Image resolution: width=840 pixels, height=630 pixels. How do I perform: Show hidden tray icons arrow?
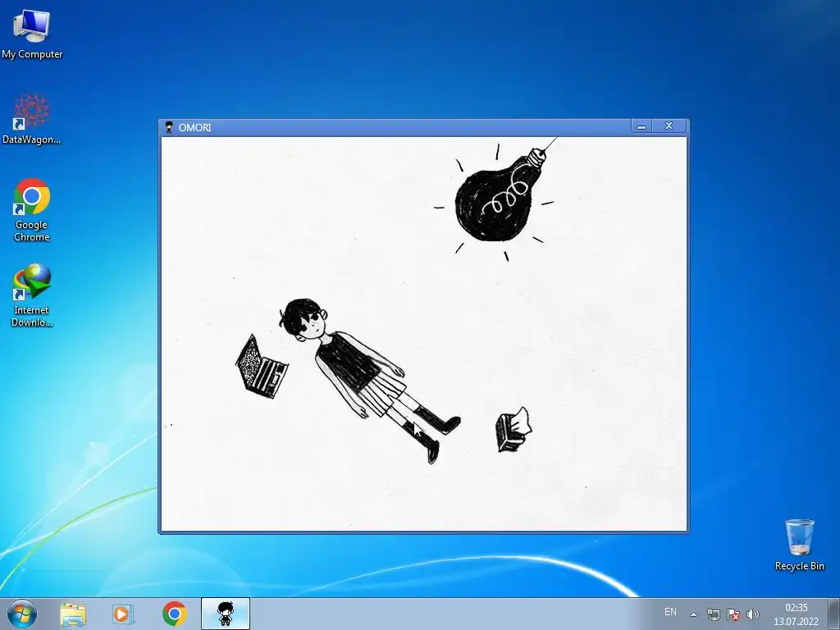coord(692,614)
